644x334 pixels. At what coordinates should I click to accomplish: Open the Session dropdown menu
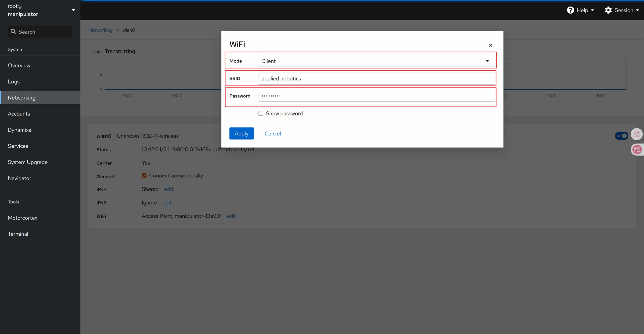pos(622,10)
